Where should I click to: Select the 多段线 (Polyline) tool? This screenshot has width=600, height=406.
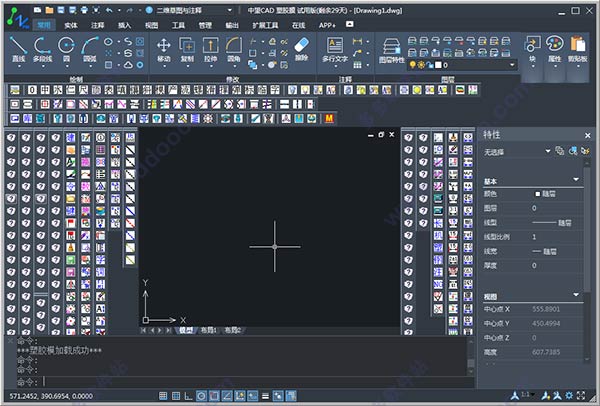tap(42, 49)
